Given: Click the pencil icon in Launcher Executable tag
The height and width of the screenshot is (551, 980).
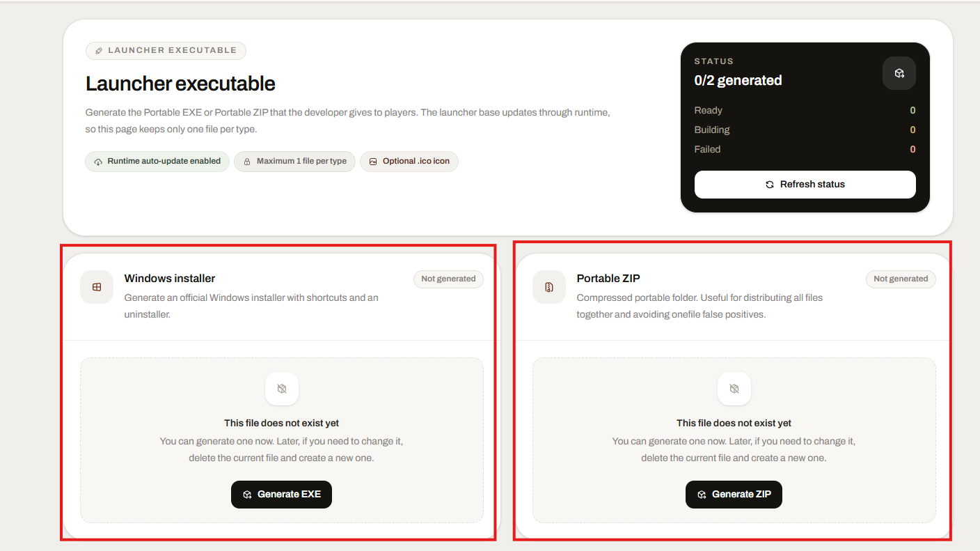Looking at the screenshot, I should (x=99, y=50).
